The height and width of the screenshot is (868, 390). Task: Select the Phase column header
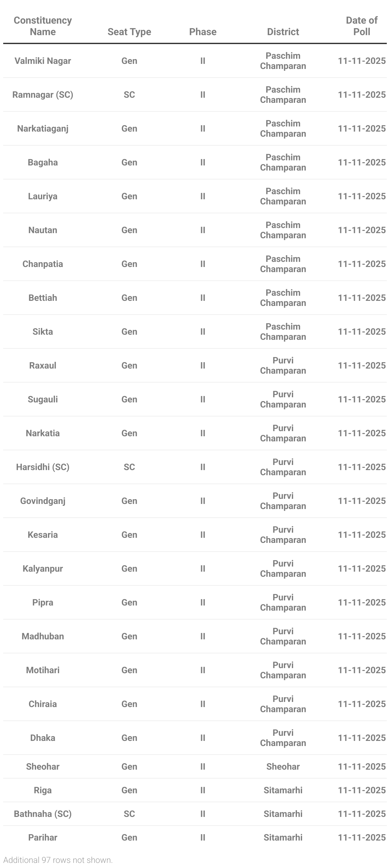[202, 32]
